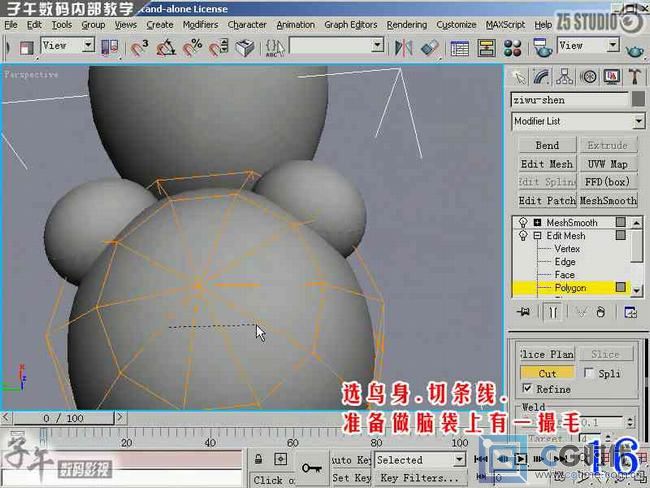Click the Edit Mesh modifier button
This screenshot has width=650, height=488.
547,164
